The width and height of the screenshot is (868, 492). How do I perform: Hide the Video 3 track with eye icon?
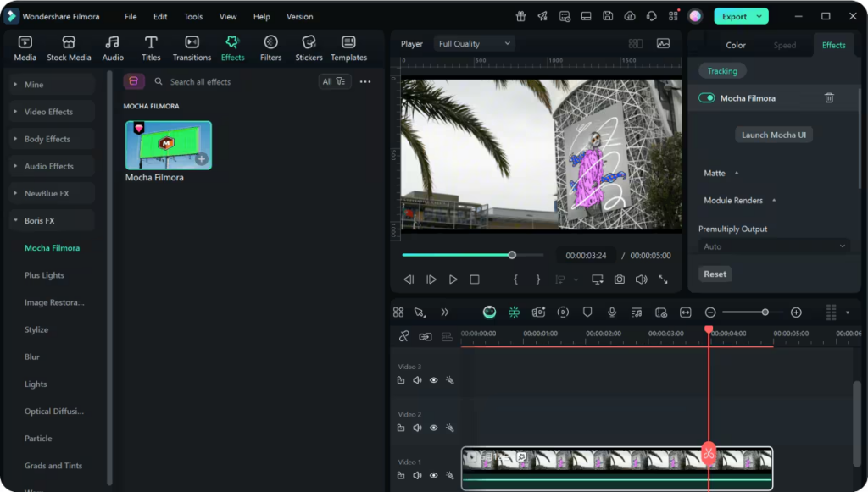coord(433,380)
